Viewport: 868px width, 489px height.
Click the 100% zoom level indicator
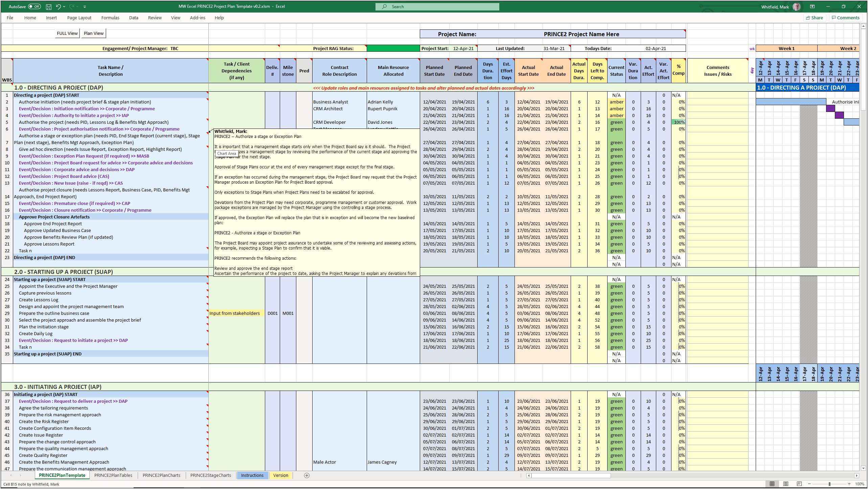pos(860,484)
